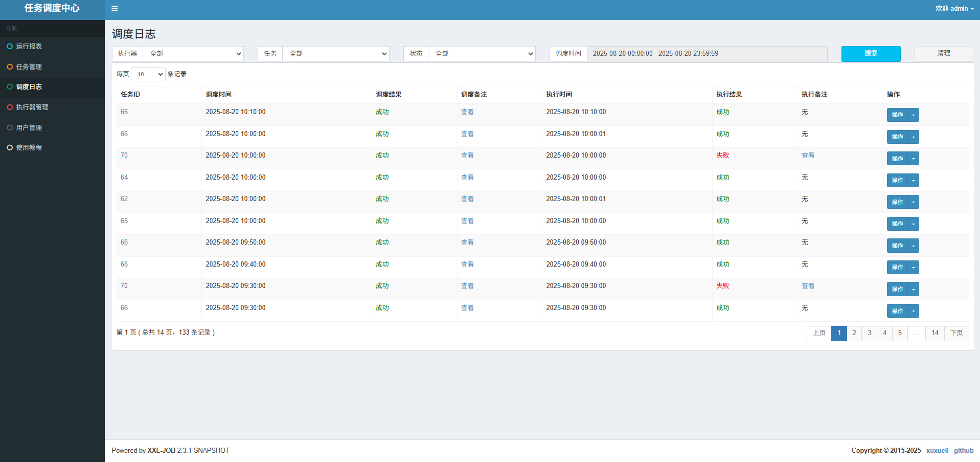Expand 操作 caret in 10:10:00 row
980x462 pixels.
tap(914, 115)
